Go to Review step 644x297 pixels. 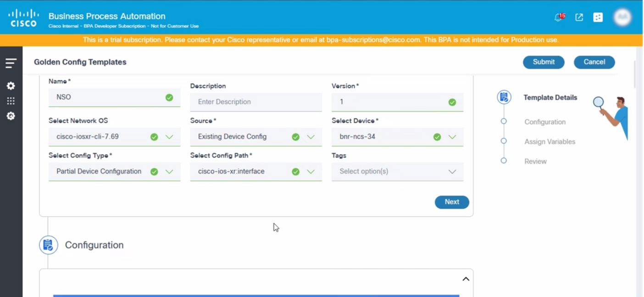pyautogui.click(x=535, y=161)
